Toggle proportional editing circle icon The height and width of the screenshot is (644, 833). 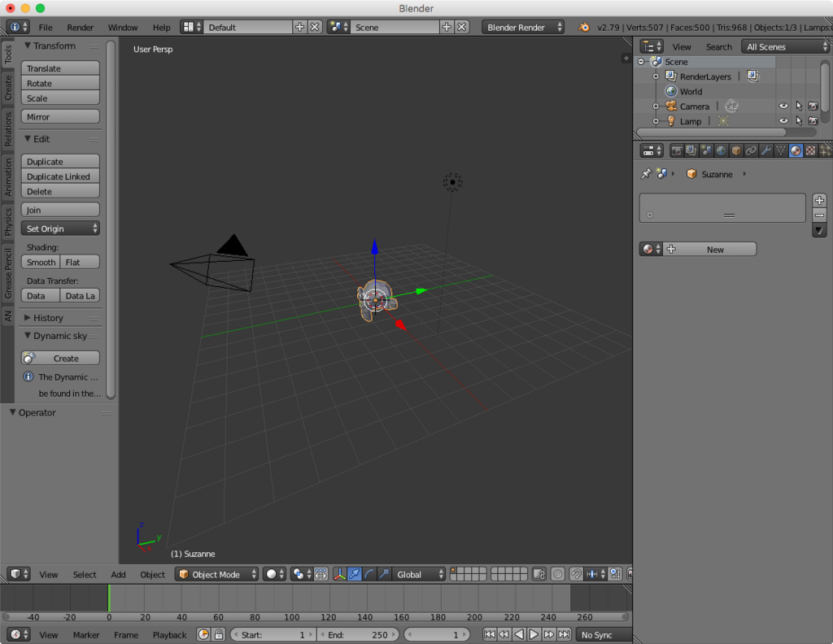click(x=557, y=574)
